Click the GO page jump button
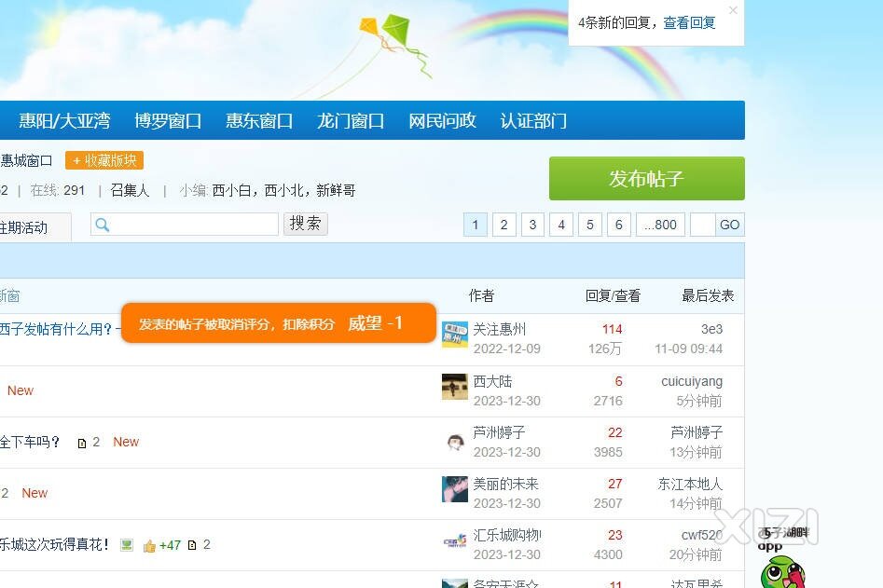 (730, 226)
